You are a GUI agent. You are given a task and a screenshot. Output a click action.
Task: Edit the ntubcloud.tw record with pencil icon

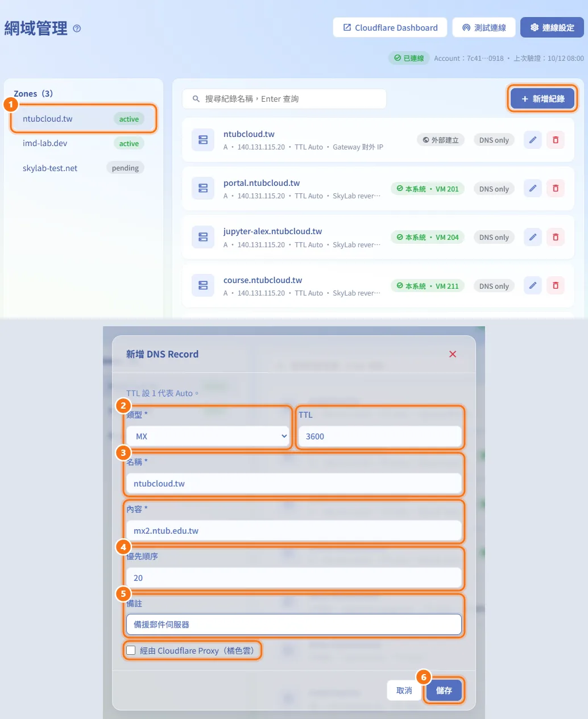[x=532, y=140]
